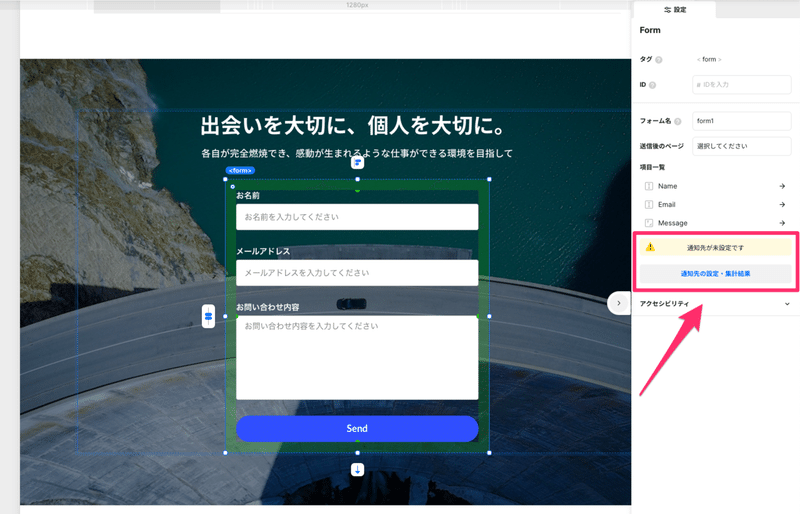Click the help icon next to フォーム名

678,121
